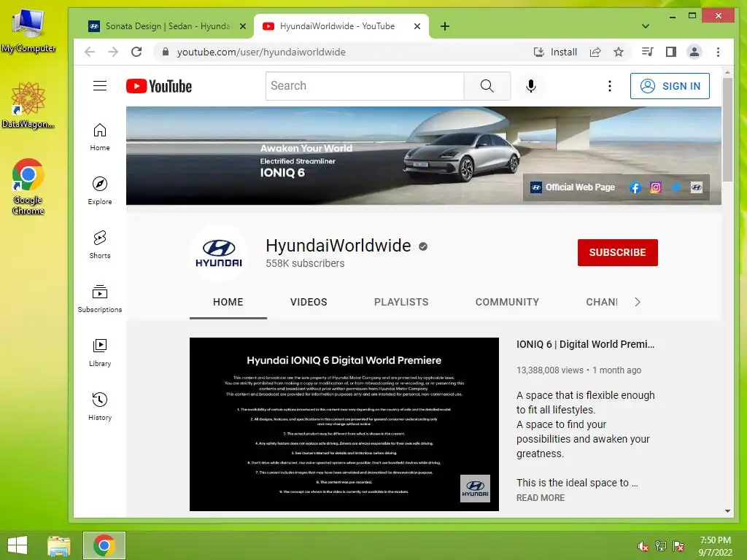Click Chrome icon in the taskbar
Viewport: 747px width, 560px height.
pyautogui.click(x=104, y=545)
